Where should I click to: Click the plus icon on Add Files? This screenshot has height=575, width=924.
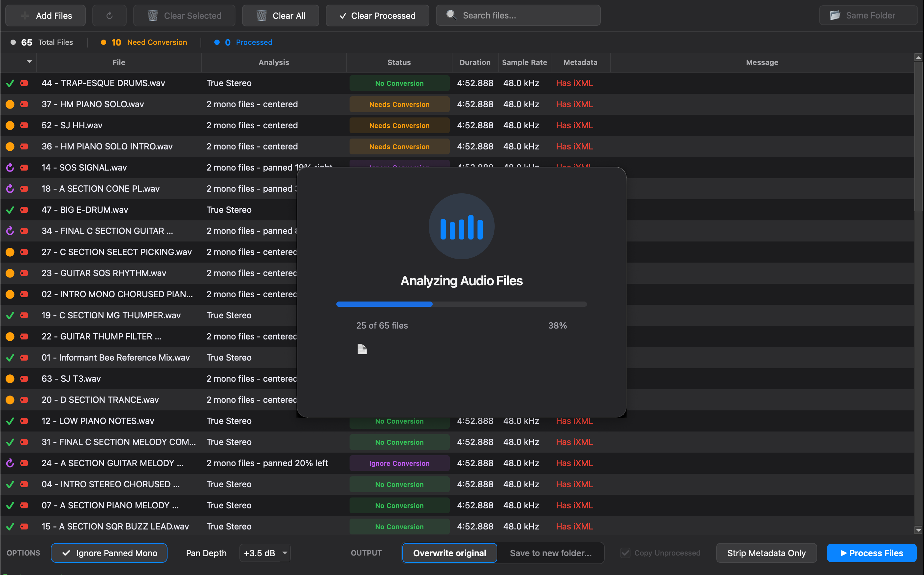click(x=24, y=15)
